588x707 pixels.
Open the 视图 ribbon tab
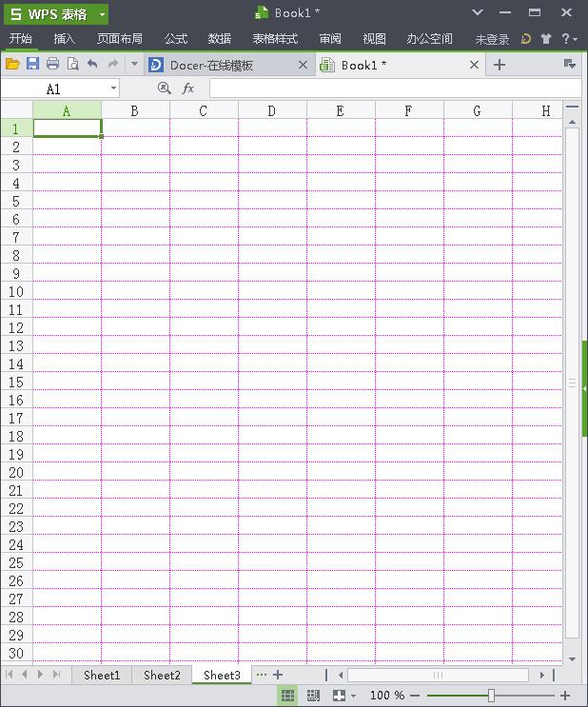[374, 39]
